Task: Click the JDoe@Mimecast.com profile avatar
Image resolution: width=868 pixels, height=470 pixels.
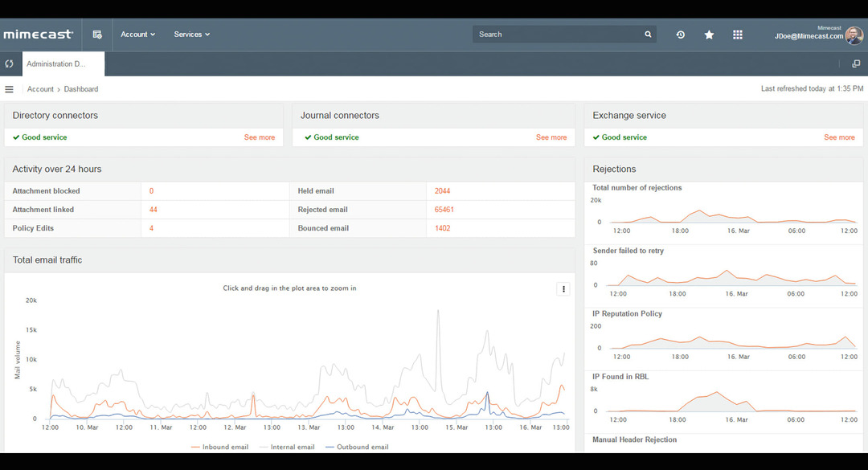Action: coord(854,35)
